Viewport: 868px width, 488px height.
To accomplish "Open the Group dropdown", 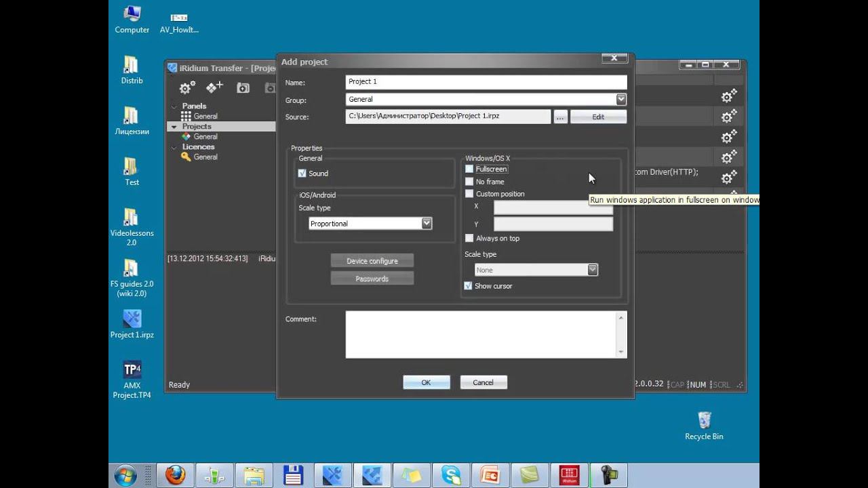I will [620, 99].
